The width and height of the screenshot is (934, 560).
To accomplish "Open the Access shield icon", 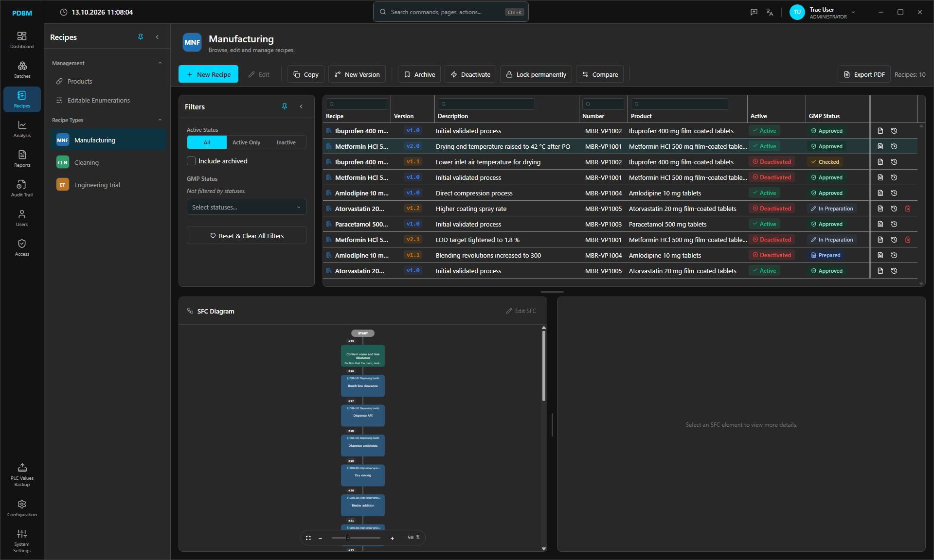I will (22, 247).
